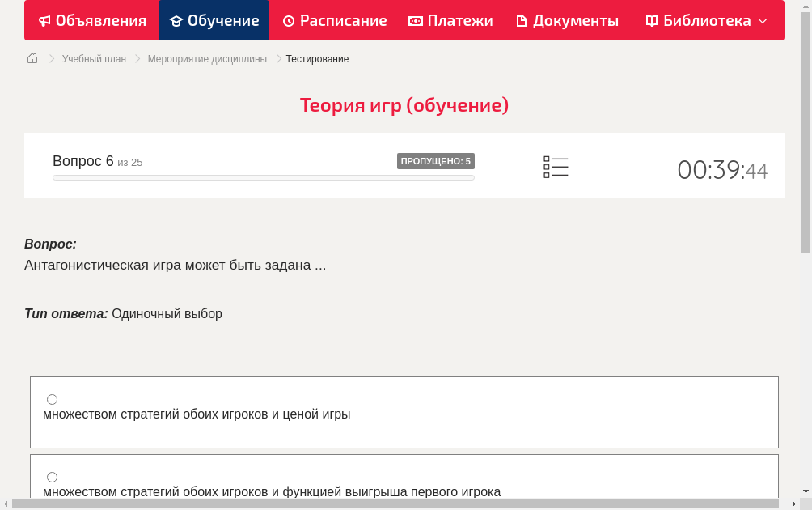Select the graduation cap icon on Обучение
The image size is (812, 510).
pos(176,20)
